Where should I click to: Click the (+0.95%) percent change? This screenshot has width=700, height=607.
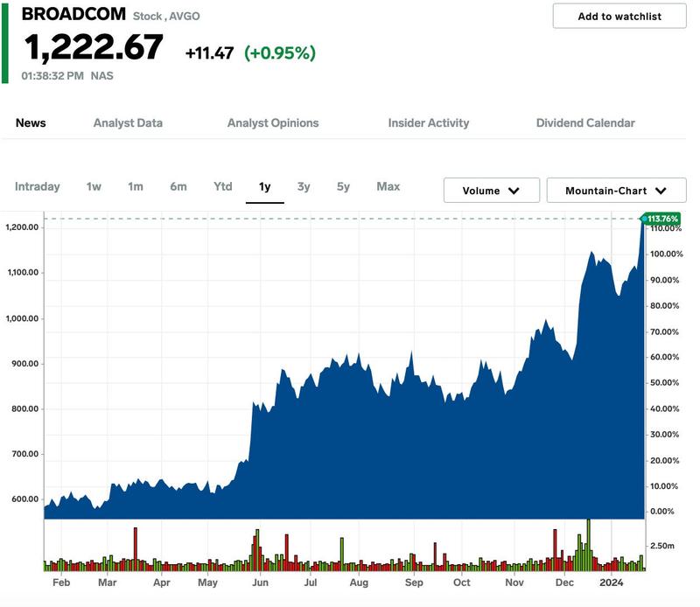click(x=280, y=53)
